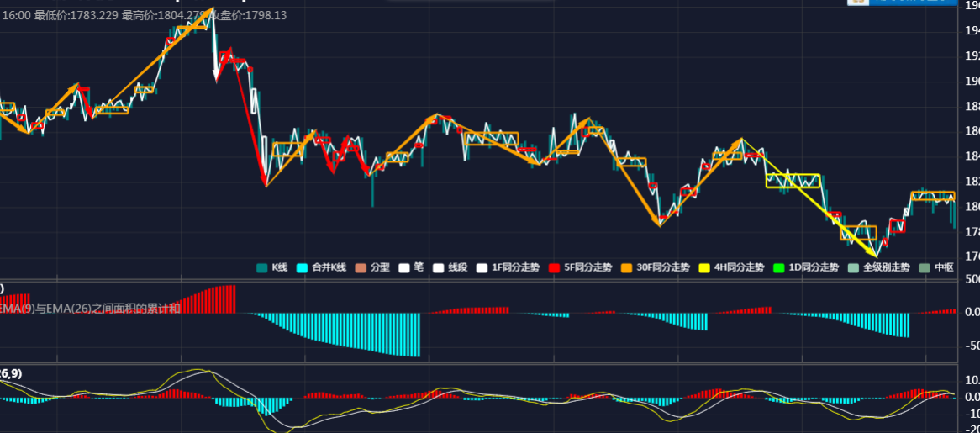This screenshot has height=433, width=980.
Task: Hide the 30F同分走势 series via legend
Action: [656, 267]
